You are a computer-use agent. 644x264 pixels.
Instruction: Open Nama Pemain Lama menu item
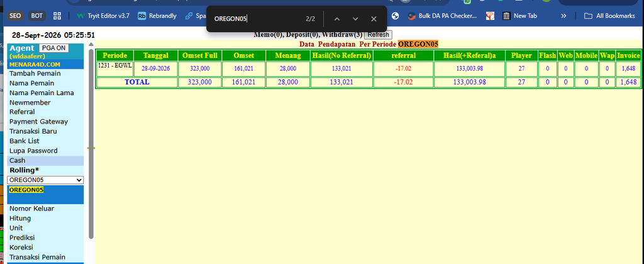click(42, 93)
